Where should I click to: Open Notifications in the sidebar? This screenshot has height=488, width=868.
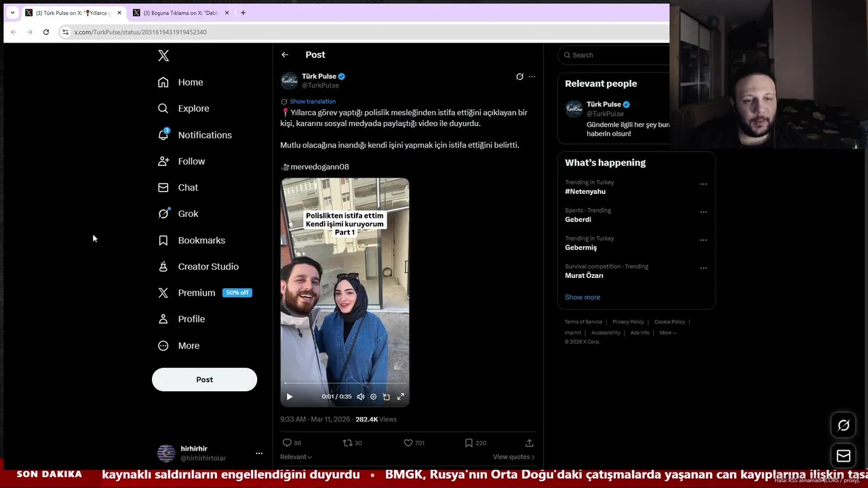195,135
